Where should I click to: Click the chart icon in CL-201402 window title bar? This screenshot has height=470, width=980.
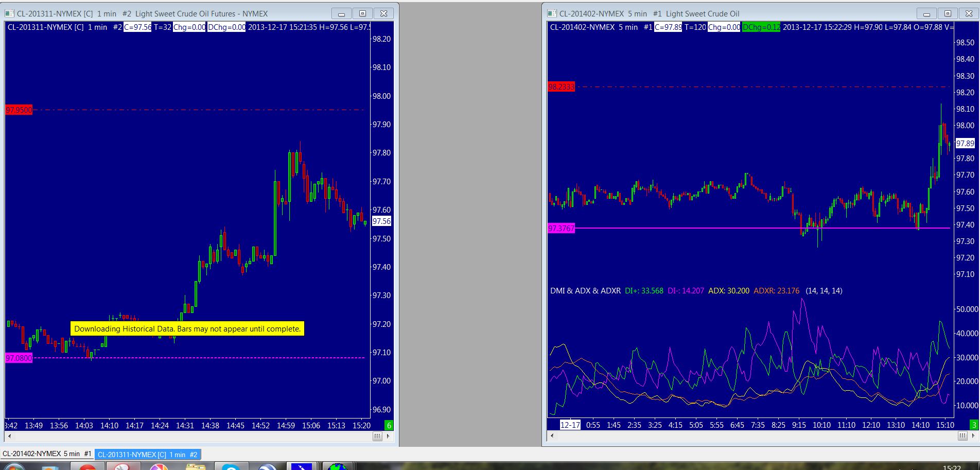coord(552,13)
